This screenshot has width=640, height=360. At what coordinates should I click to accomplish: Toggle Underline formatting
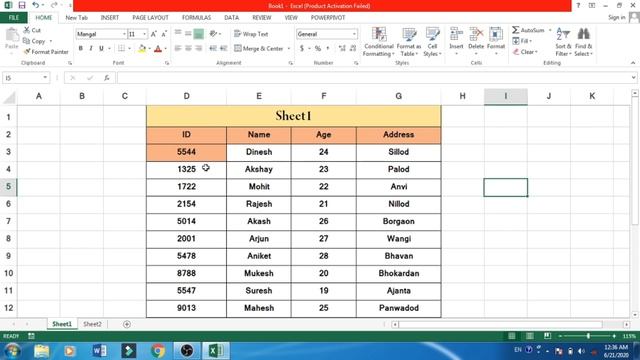point(101,49)
